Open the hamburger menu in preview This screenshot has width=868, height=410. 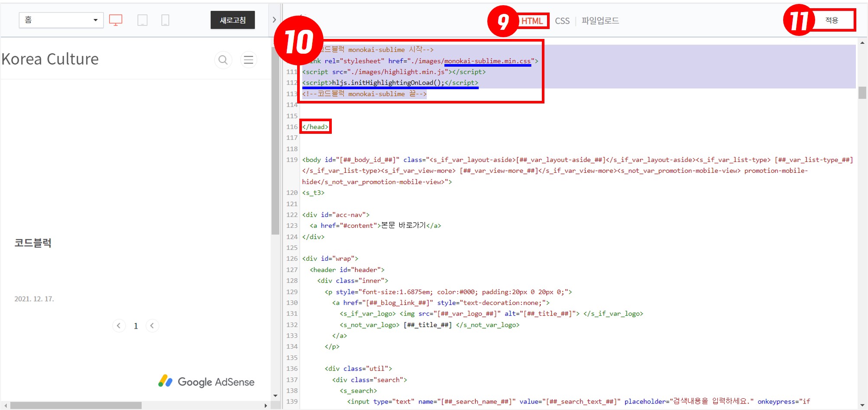pyautogui.click(x=249, y=60)
